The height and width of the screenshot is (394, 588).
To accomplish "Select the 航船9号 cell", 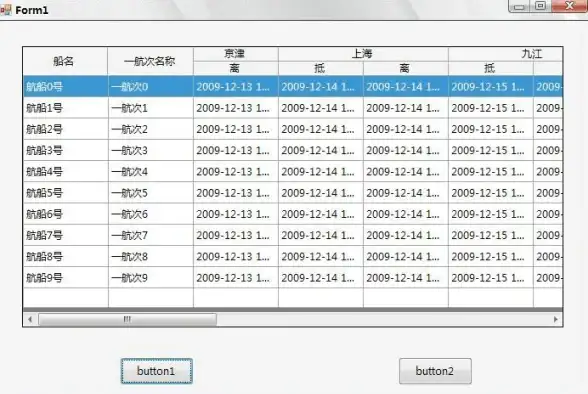I will point(66,278).
